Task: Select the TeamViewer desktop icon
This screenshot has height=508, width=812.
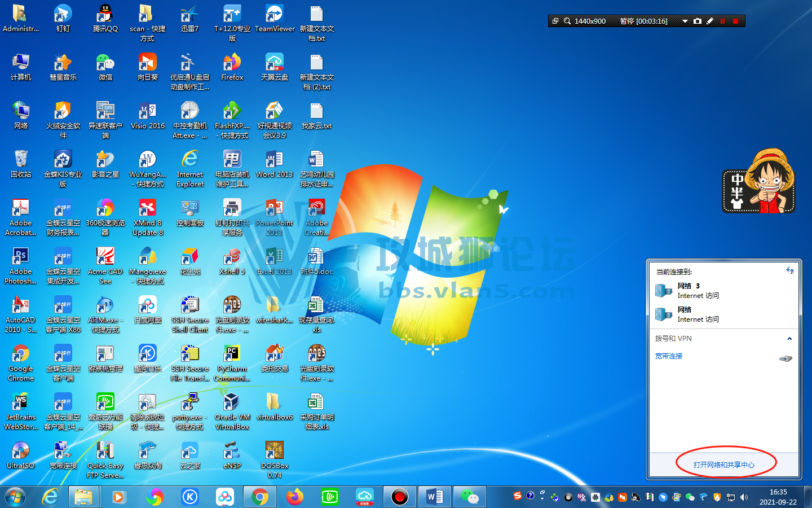Action: [275, 19]
